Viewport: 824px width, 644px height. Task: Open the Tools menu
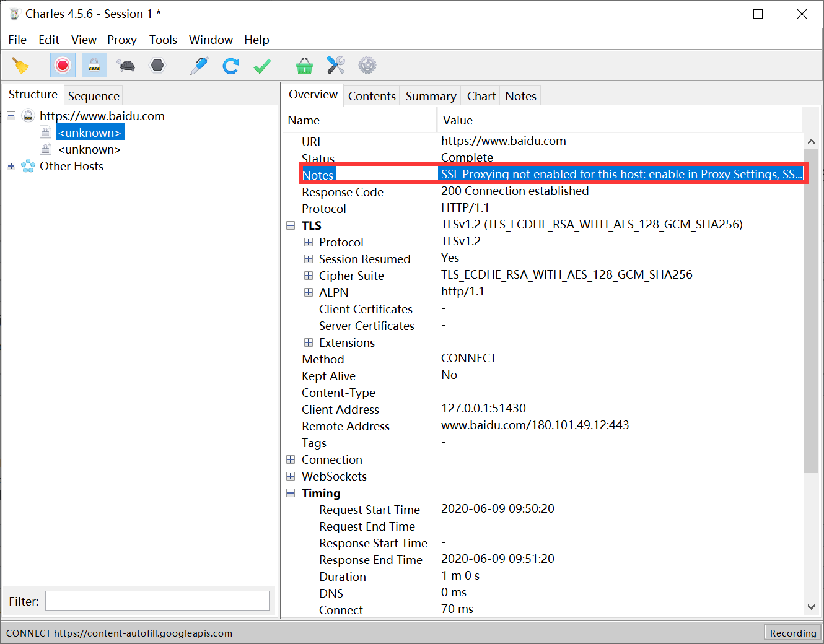[x=163, y=40]
